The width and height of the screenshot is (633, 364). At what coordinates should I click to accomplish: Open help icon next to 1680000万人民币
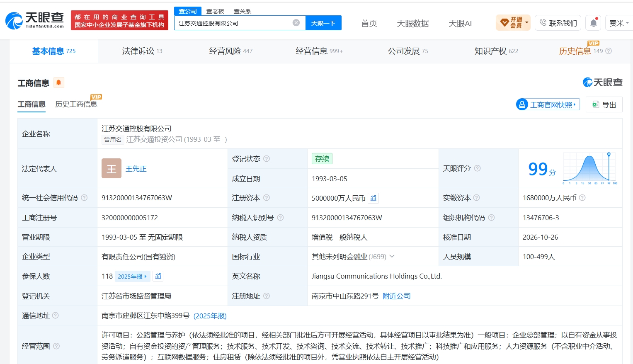[582, 198]
